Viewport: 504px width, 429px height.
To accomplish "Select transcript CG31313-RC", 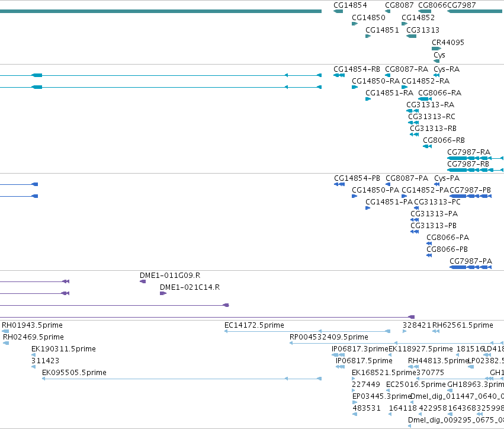I will (432, 117).
